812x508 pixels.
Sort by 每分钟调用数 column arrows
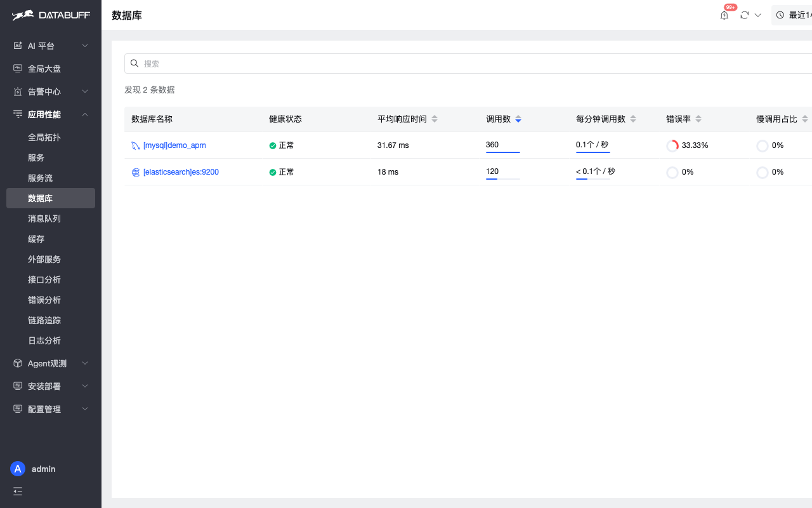[633, 119]
